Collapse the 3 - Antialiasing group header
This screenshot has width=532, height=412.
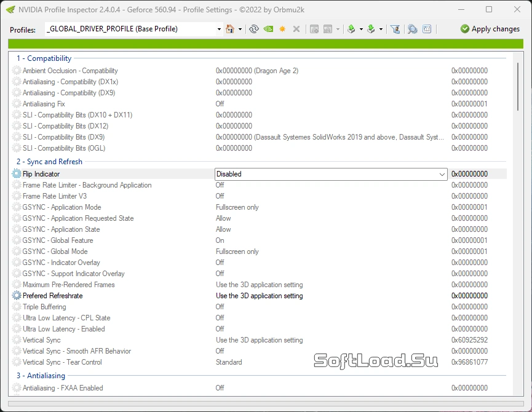[41, 376]
